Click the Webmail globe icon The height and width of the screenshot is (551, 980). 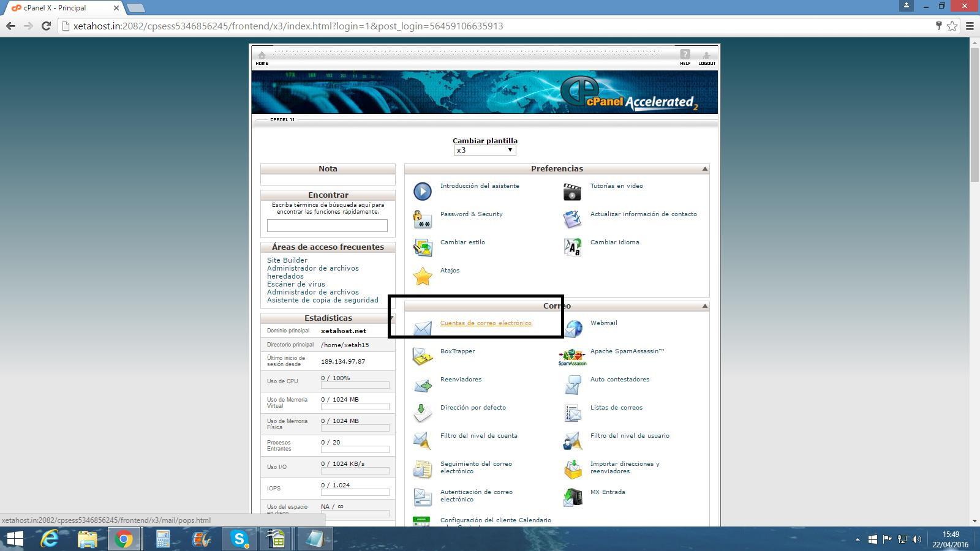click(x=573, y=329)
